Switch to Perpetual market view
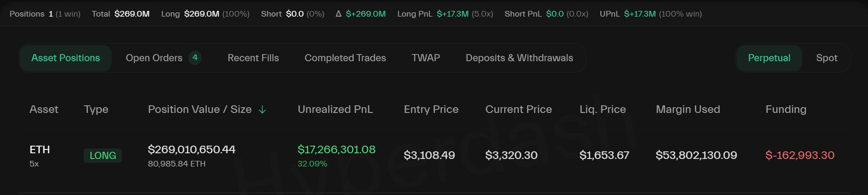This screenshot has width=868, height=195. pyautogui.click(x=769, y=58)
